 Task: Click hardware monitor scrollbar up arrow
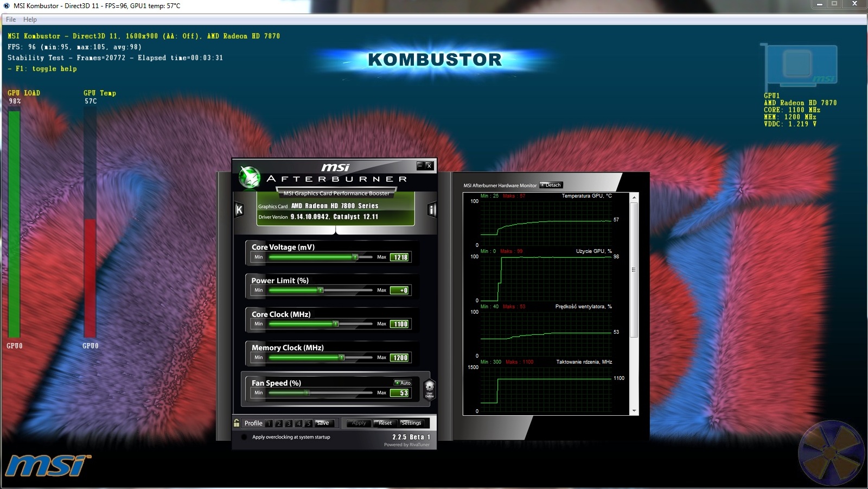point(634,198)
